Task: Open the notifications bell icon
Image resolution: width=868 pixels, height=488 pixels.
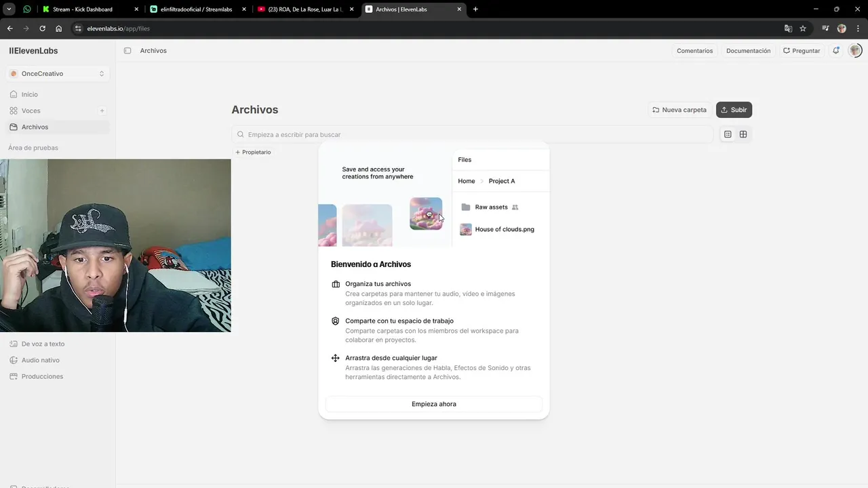Action: point(836,51)
